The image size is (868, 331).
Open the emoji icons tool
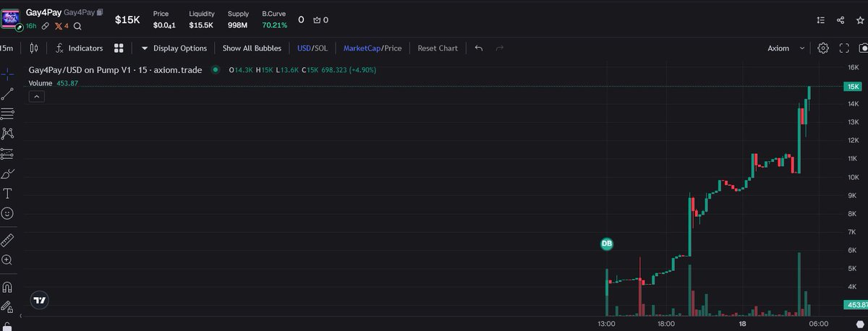(7, 213)
